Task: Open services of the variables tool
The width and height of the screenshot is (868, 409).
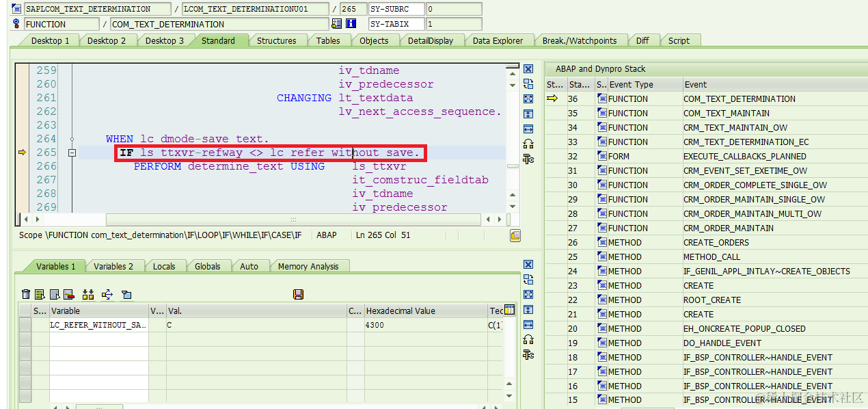Action: [x=528, y=339]
